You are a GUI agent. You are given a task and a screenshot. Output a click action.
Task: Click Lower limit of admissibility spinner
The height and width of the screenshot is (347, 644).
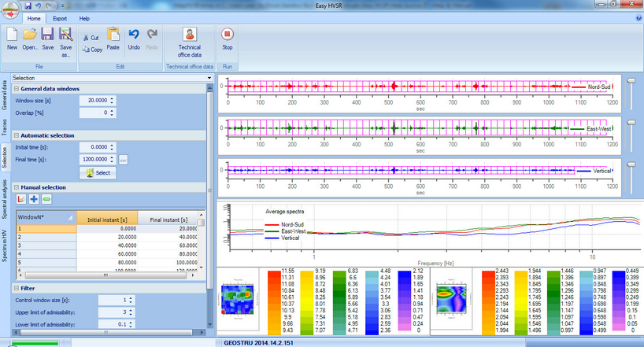coord(131,324)
